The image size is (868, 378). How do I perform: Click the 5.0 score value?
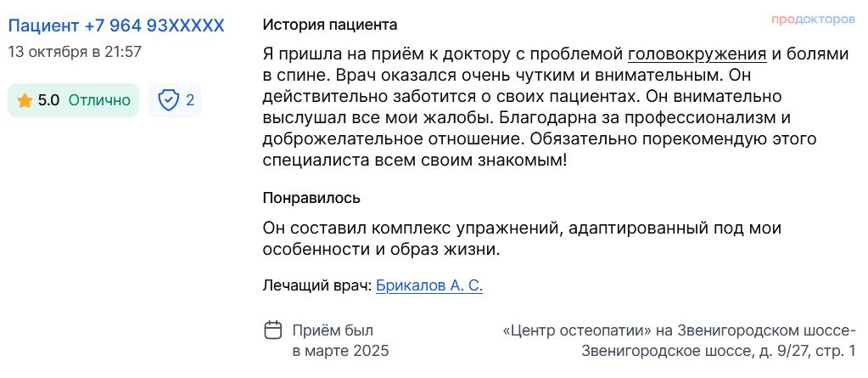coord(49,100)
